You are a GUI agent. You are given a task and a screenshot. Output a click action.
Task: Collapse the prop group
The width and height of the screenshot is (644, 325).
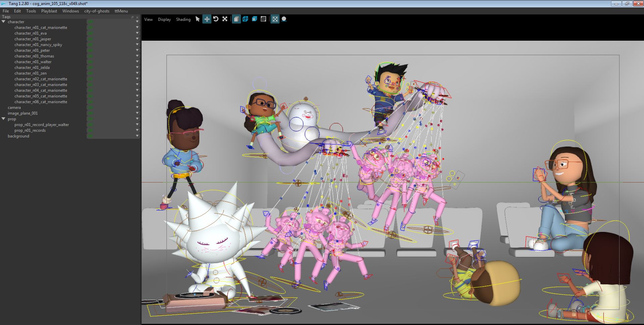click(x=3, y=119)
